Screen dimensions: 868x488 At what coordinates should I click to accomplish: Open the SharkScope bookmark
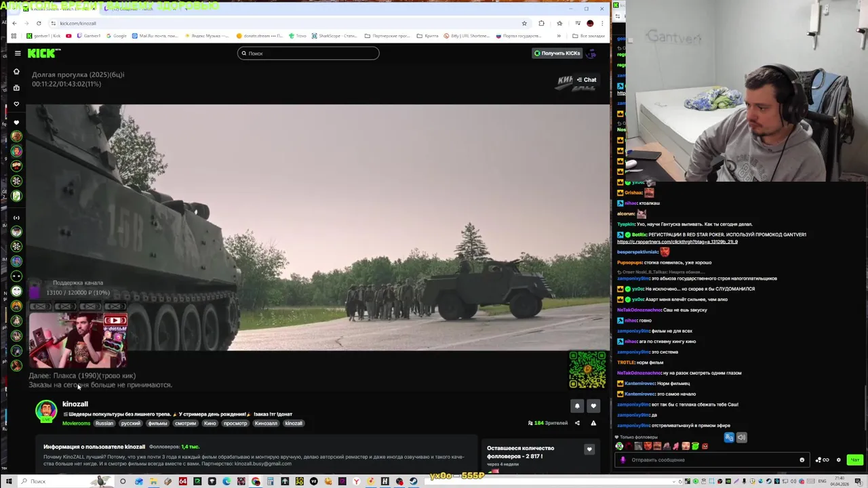(334, 36)
